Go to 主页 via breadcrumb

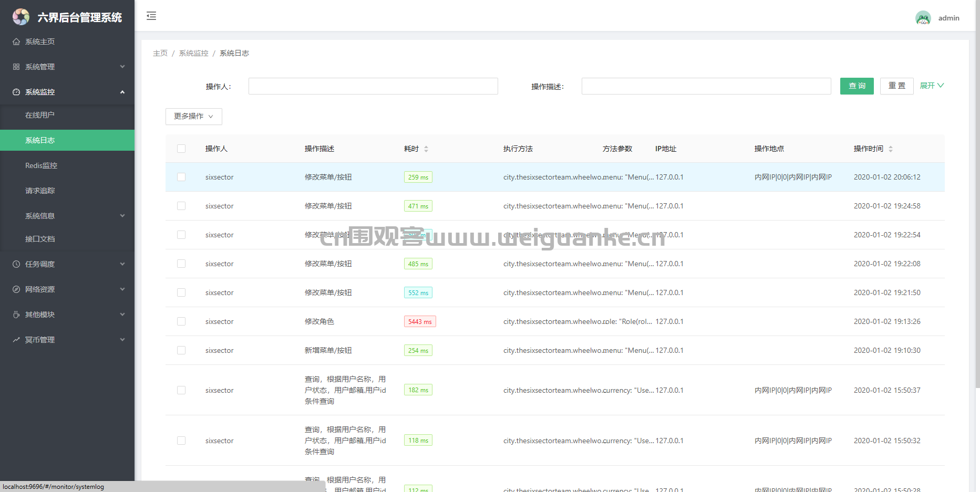pos(160,53)
